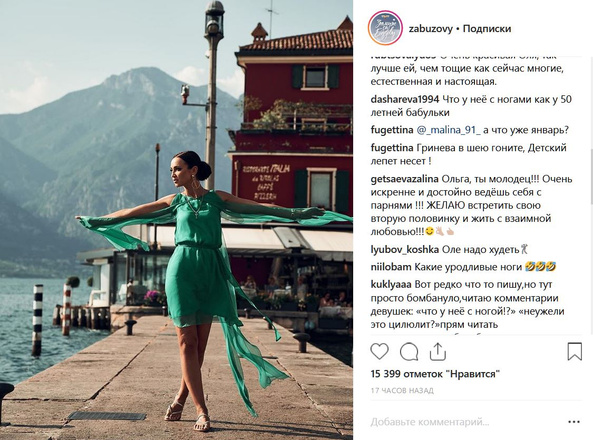Add a comment in the input field

pyautogui.click(x=465, y=422)
